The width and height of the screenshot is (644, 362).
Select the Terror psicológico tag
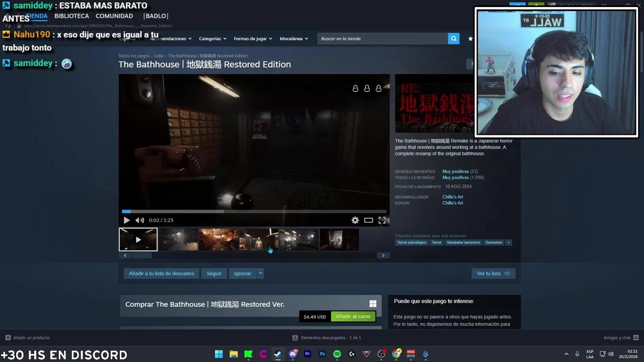pos(412,242)
